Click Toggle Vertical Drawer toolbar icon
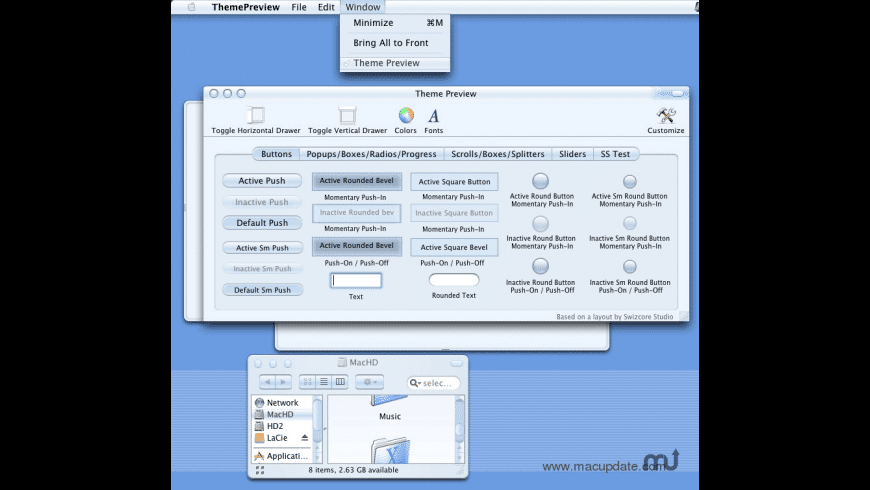 (x=347, y=115)
